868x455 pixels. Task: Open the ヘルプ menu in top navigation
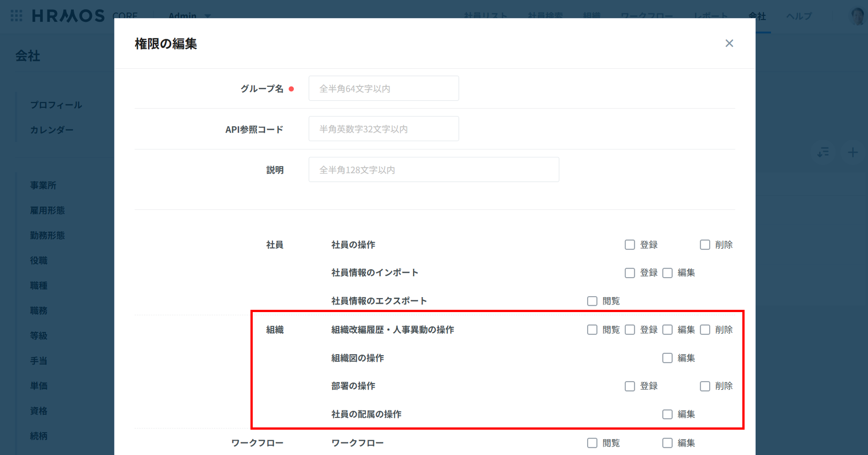(799, 16)
